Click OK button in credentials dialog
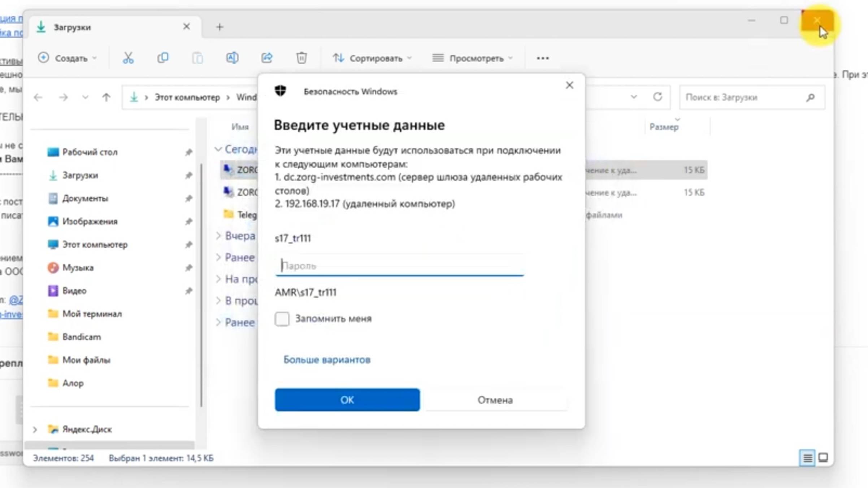868x488 pixels. point(347,400)
